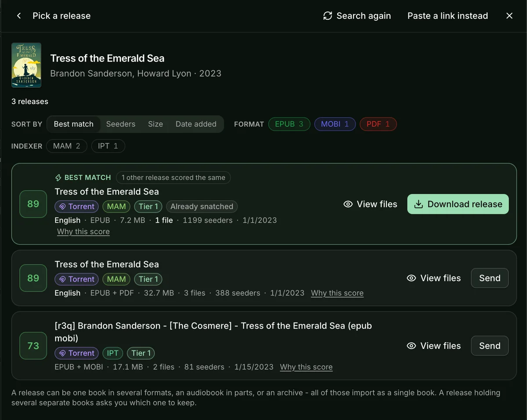Image resolution: width=527 pixels, height=420 pixels.
Task: Select the r3q Brandon Sanderson Cosmere release title
Action: 213,332
